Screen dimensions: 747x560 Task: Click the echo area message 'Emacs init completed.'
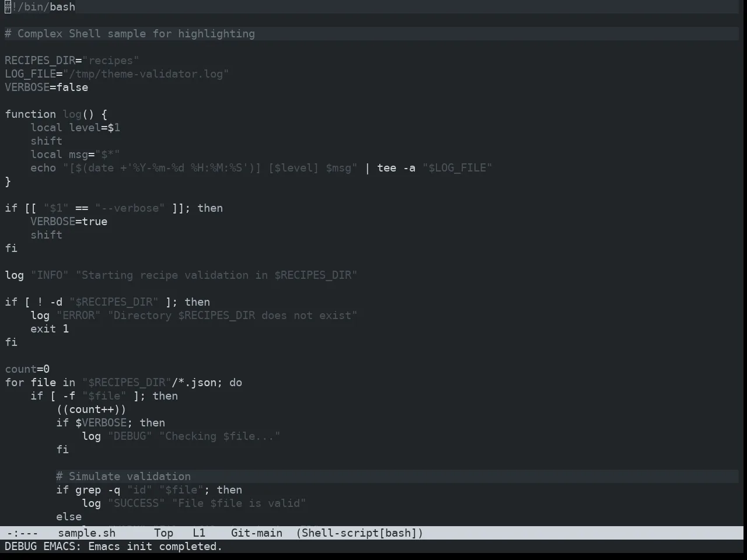(x=155, y=547)
